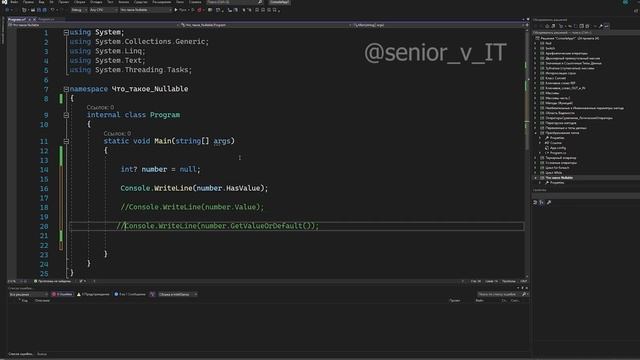Viewport: 640px width, 360px height.
Task: Switch to the 'Список ошибок' bottom tab
Action: pos(20,354)
